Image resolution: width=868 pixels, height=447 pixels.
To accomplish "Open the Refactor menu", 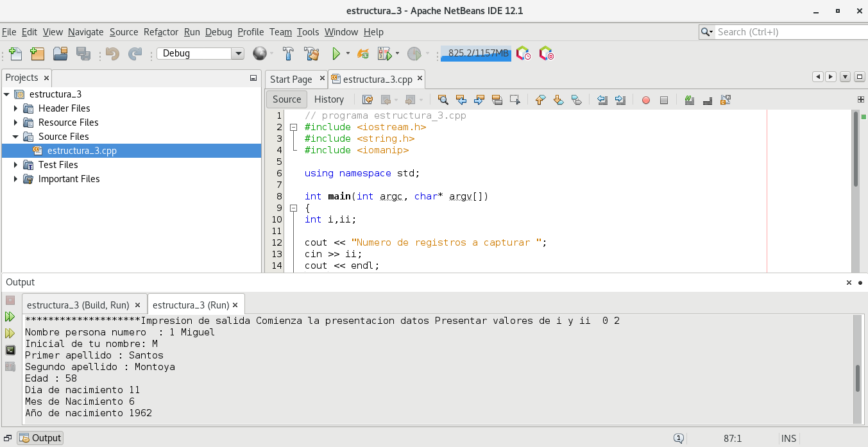I will click(161, 32).
